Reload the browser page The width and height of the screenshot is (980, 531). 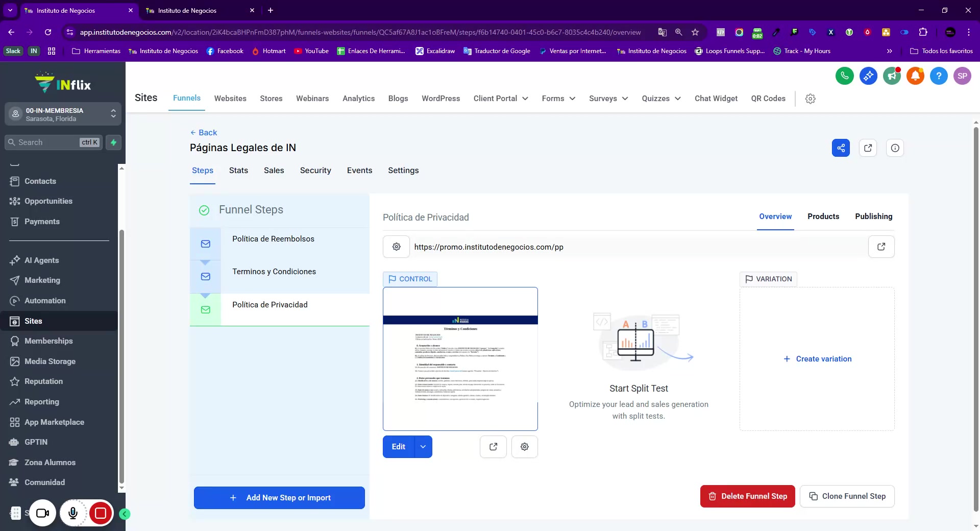pyautogui.click(x=48, y=32)
